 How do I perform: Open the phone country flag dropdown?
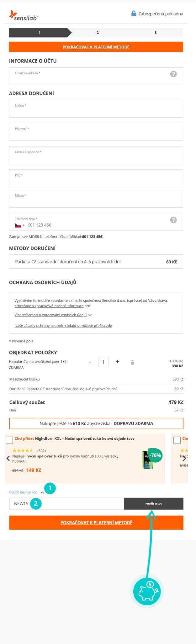coord(19,225)
